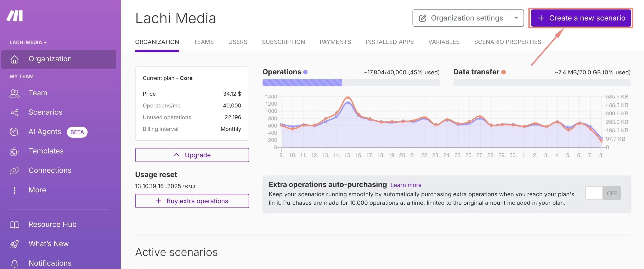644x269 pixels.
Task: Click Create a new scenario
Action: point(581,18)
